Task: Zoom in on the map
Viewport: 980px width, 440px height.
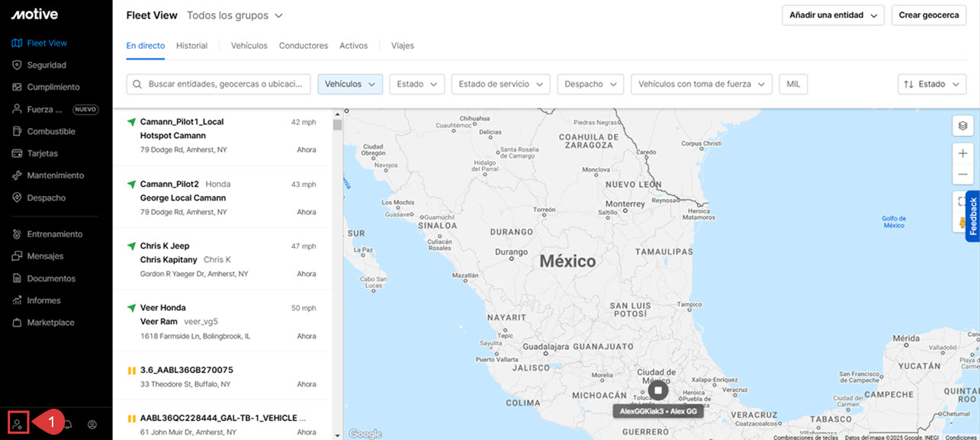Action: point(962,153)
